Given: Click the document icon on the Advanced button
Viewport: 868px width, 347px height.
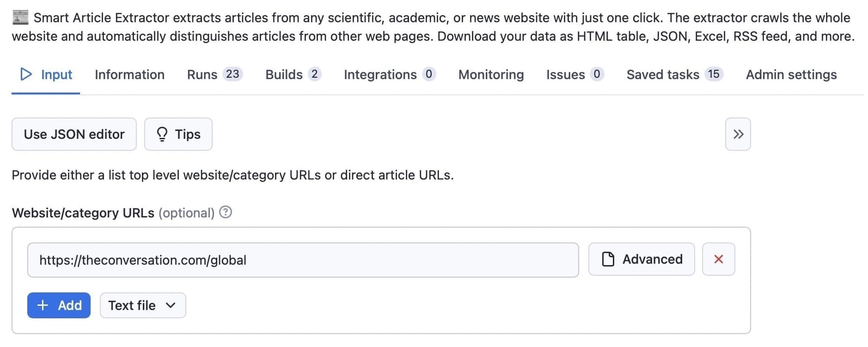Looking at the screenshot, I should (608, 259).
